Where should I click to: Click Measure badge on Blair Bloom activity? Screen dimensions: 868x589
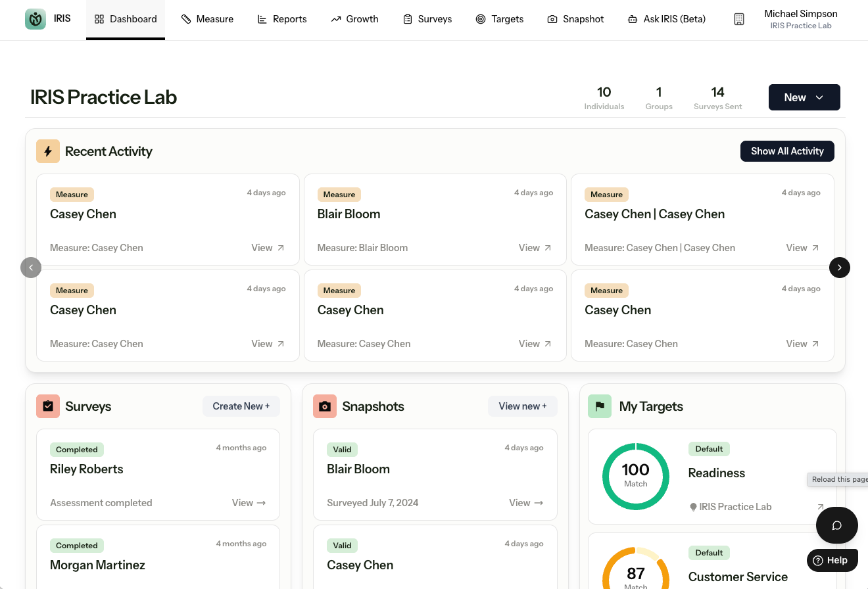pos(339,195)
